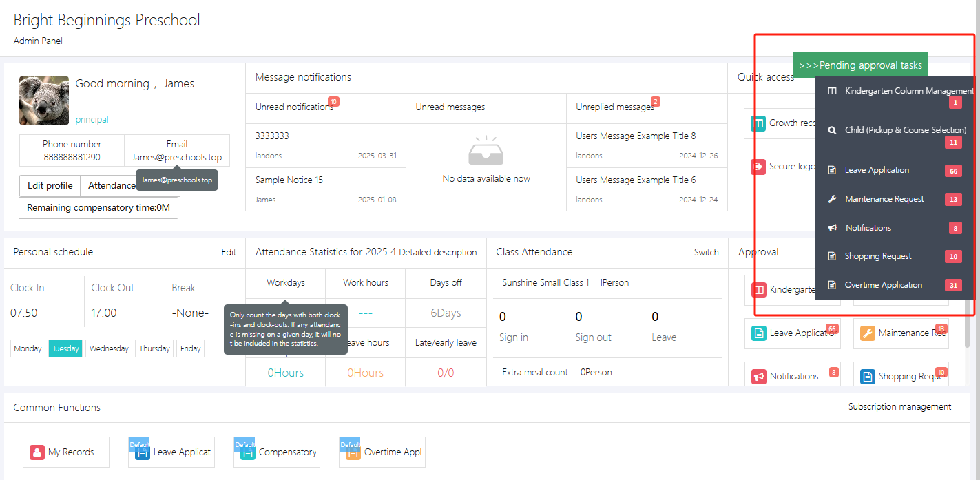Select Tuesday schedule day
The width and height of the screenshot is (980, 480).
65,348
